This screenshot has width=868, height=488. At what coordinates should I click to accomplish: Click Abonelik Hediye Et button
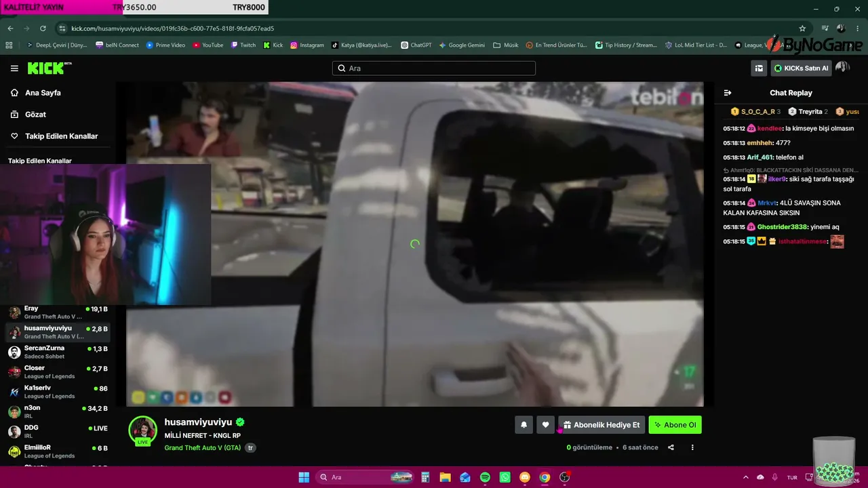point(601,425)
